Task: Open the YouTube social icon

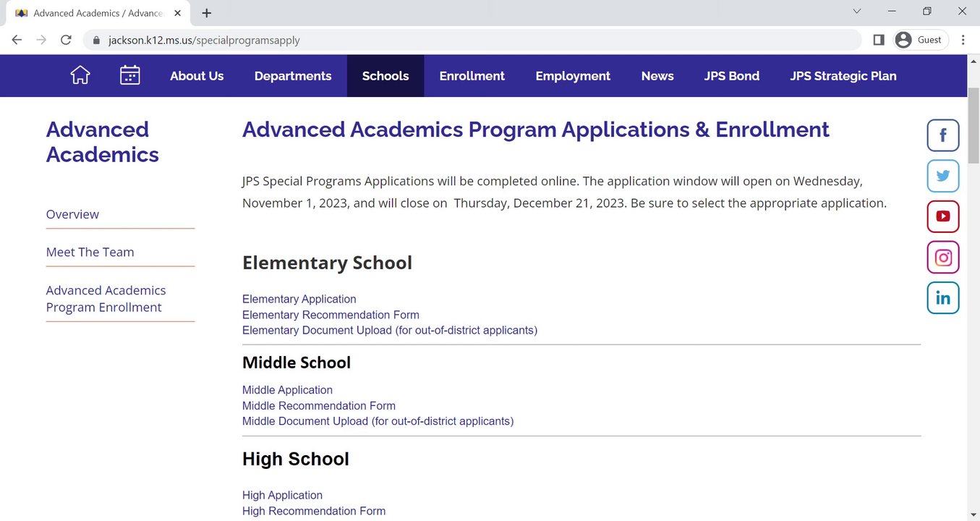Action: (943, 216)
